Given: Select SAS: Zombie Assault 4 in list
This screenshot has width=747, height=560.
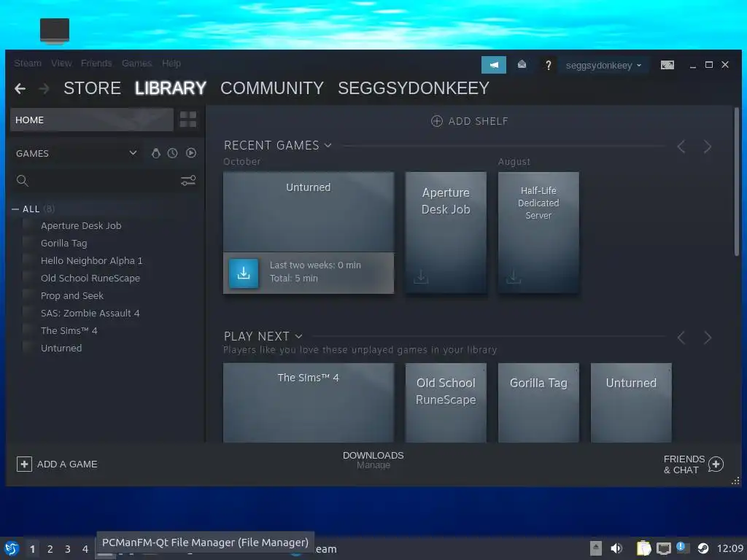Looking at the screenshot, I should tap(90, 314).
